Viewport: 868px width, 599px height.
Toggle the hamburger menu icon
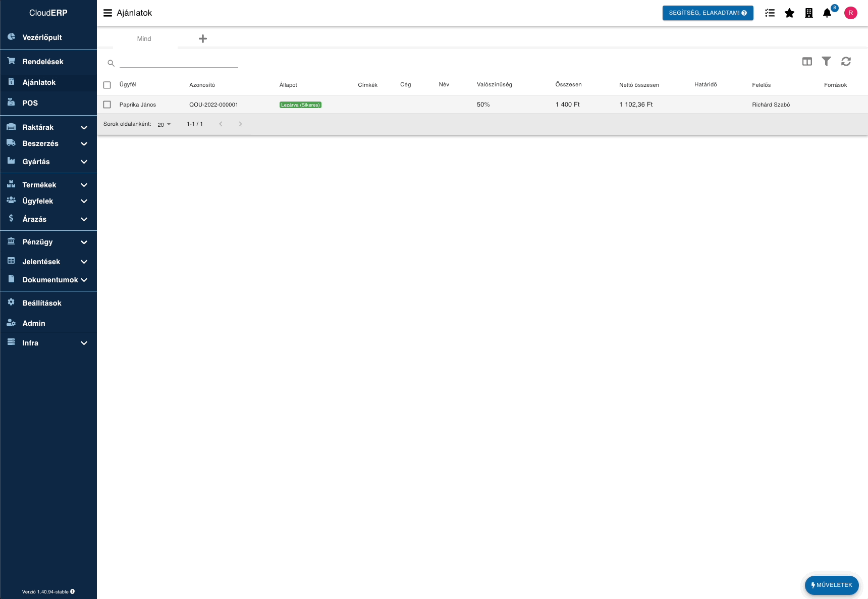coord(107,13)
